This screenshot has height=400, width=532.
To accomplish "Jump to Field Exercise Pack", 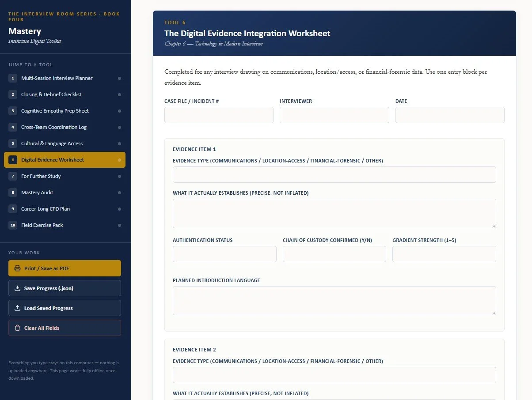I will point(65,225).
